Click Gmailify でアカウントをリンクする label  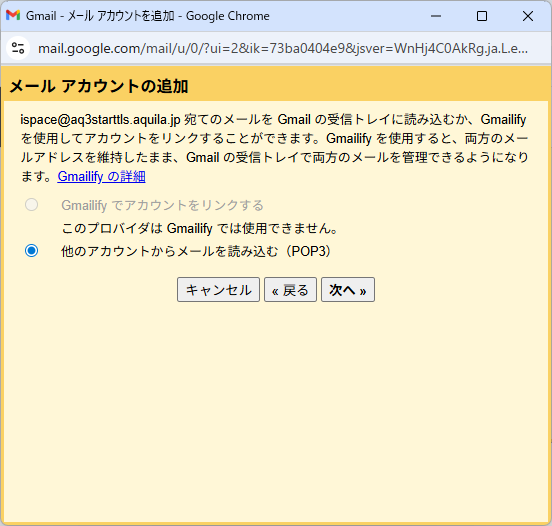[162, 205]
